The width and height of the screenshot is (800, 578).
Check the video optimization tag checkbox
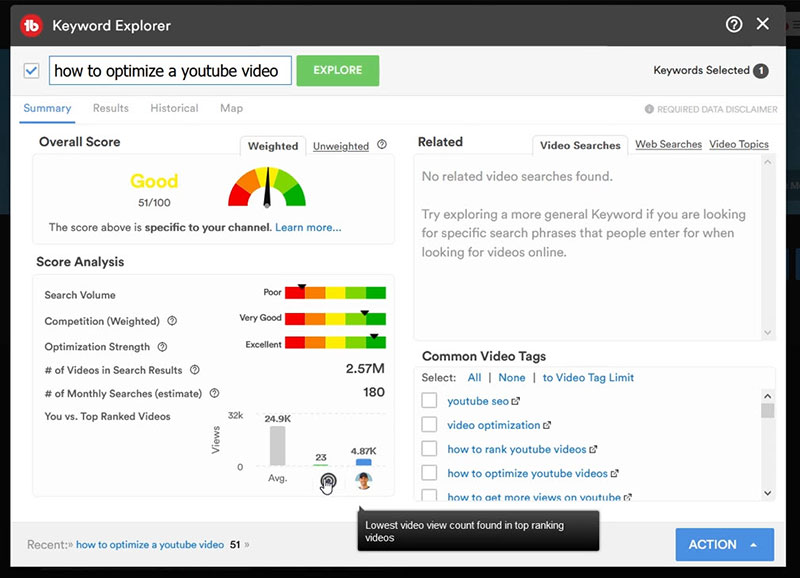[x=429, y=425]
